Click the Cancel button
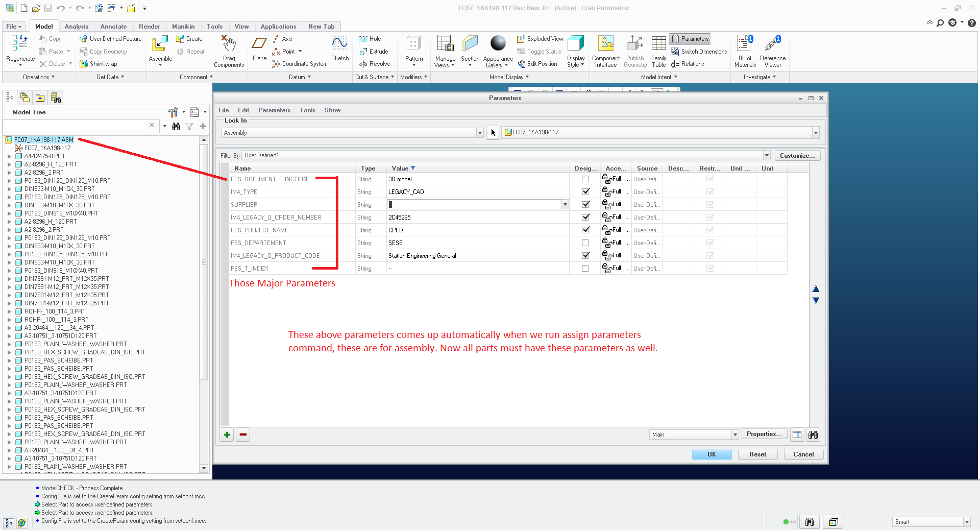 pyautogui.click(x=803, y=454)
